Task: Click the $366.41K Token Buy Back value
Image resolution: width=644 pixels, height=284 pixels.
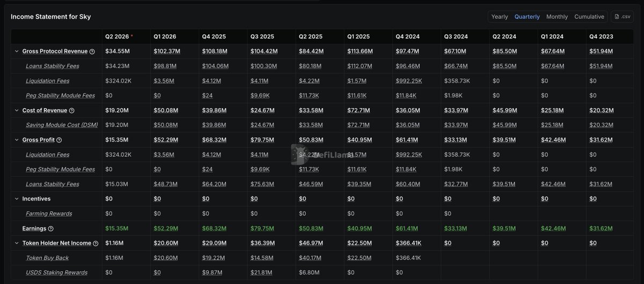Action: (x=409, y=258)
